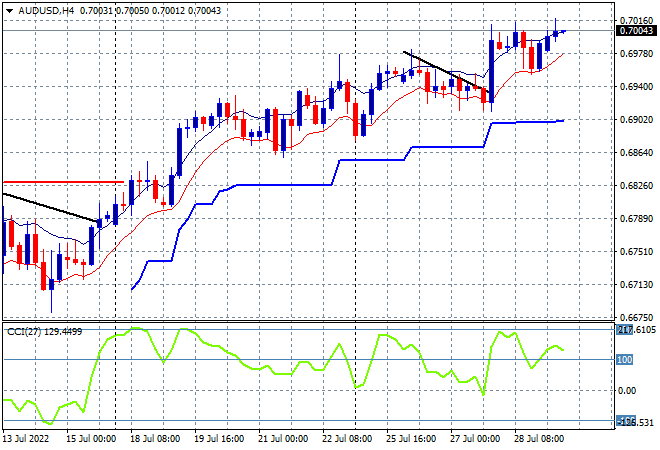Select the AUDUSD,H4 chart title text
The height and width of the screenshot is (450, 660).
[x=46, y=11]
